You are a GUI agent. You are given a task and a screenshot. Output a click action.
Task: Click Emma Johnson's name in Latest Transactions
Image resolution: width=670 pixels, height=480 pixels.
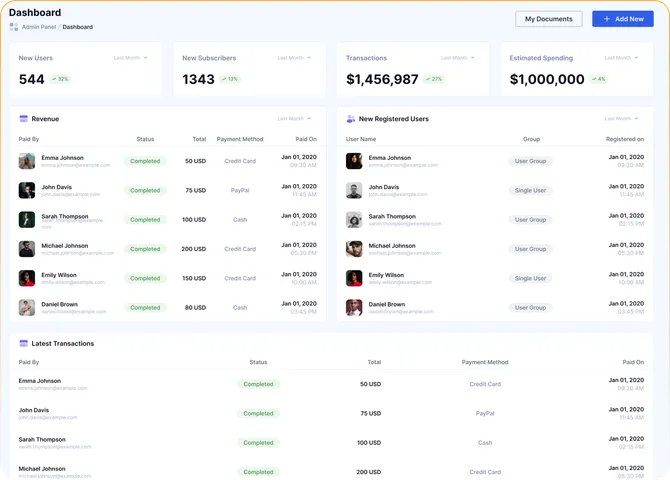tap(40, 381)
